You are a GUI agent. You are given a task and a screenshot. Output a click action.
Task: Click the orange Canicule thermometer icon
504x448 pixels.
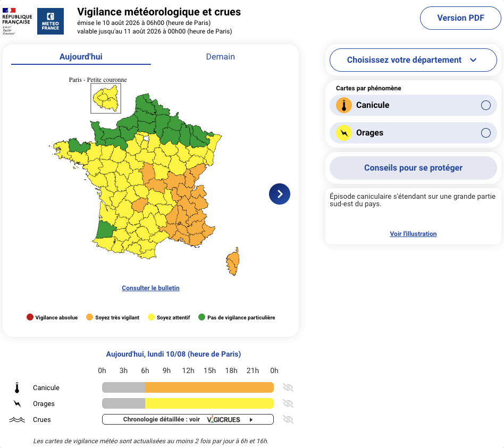pos(343,105)
